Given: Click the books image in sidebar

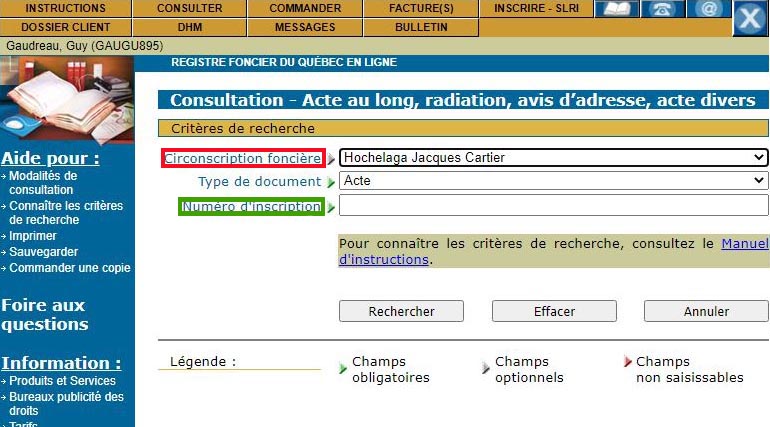Looking at the screenshot, I should [67, 100].
